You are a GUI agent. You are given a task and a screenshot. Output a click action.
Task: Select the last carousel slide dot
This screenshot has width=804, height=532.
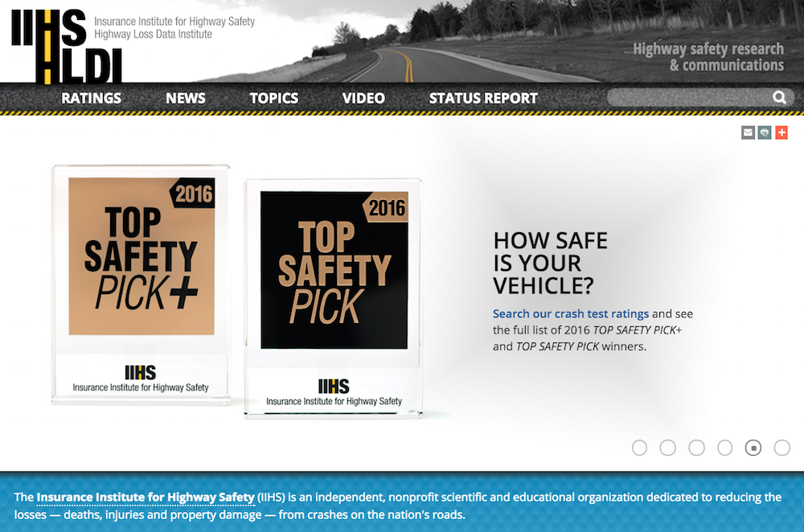(781, 448)
